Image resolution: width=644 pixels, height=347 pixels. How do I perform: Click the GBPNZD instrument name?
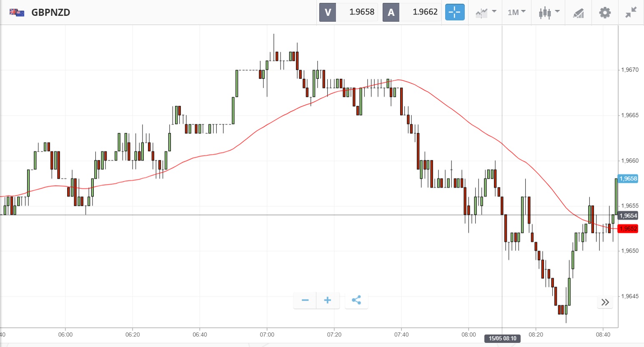point(51,12)
